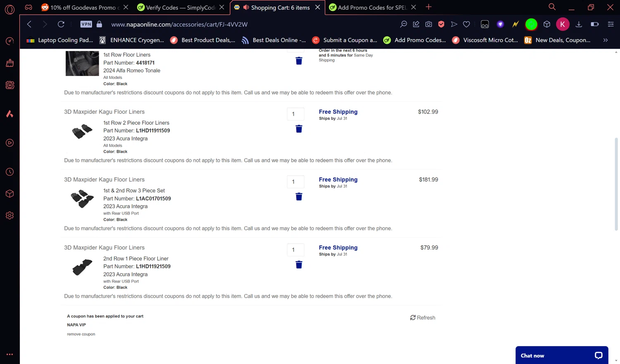Image resolution: width=620 pixels, height=364 pixels.
Task: Open the K profile avatar
Action: [563, 24]
